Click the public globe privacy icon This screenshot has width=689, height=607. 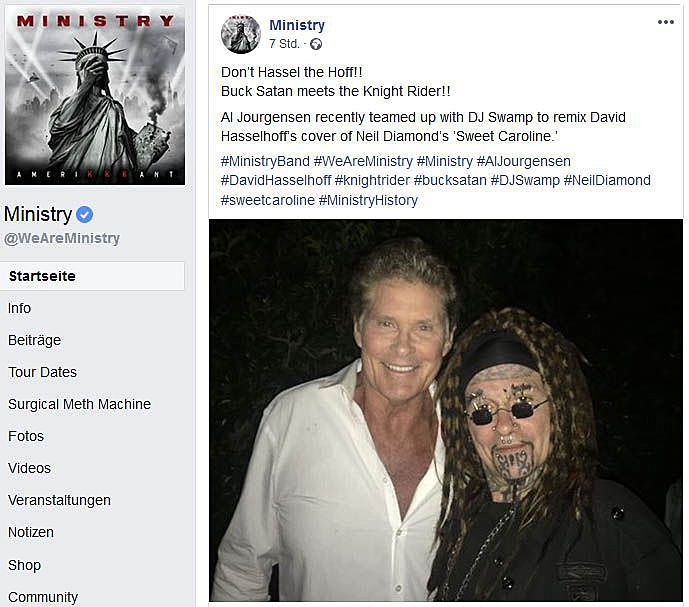pos(315,44)
